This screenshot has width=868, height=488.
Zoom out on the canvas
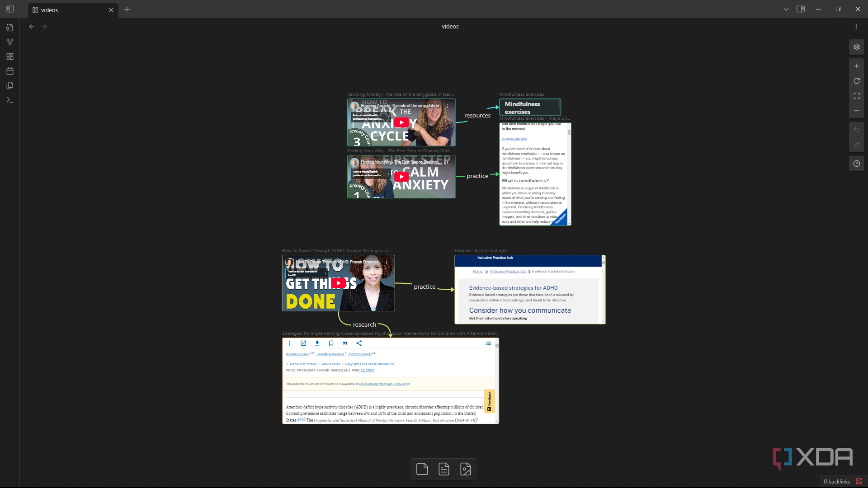[857, 111]
